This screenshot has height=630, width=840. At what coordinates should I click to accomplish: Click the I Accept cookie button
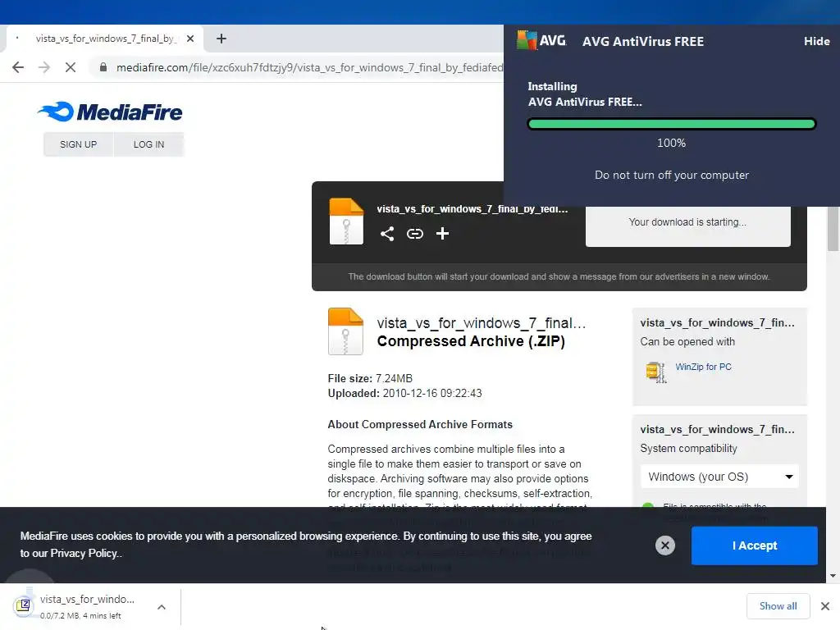755,546
